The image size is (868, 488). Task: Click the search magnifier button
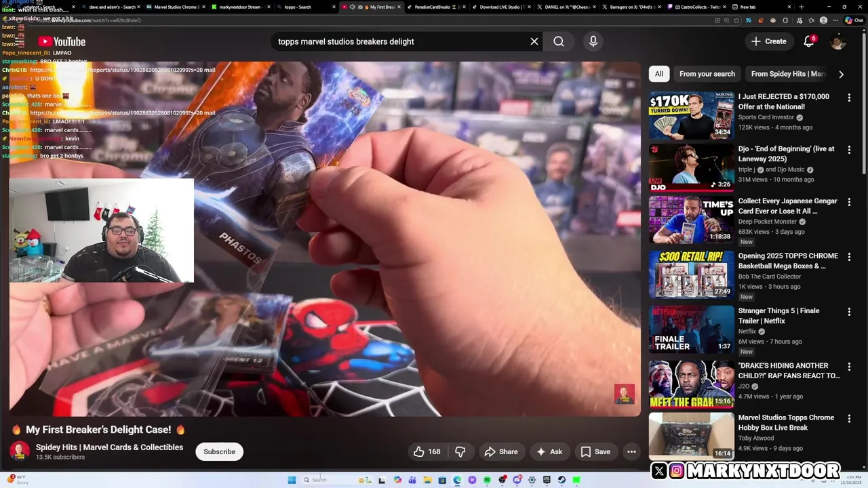pos(559,41)
